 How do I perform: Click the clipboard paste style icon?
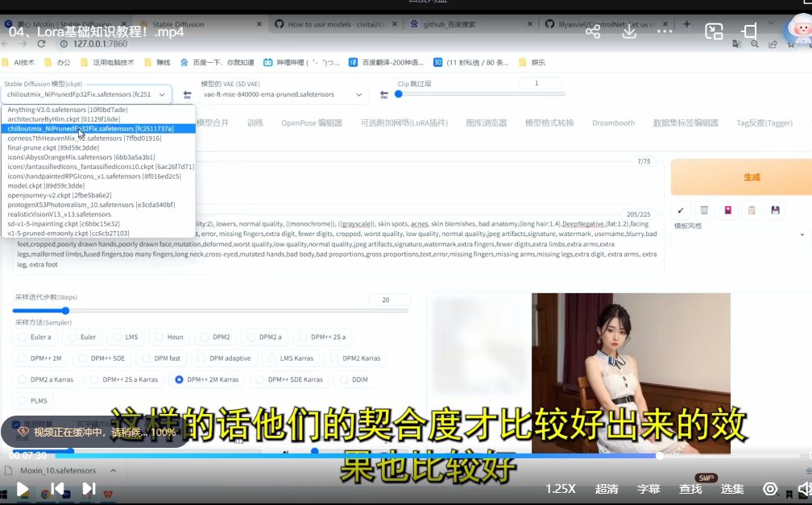(752, 210)
